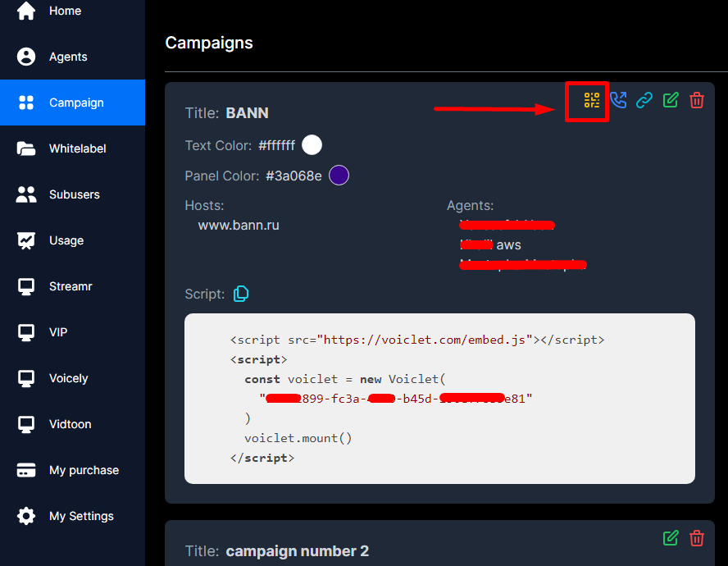Click the My Settings gear icon
Viewport: 728px width, 566px height.
pyautogui.click(x=26, y=516)
